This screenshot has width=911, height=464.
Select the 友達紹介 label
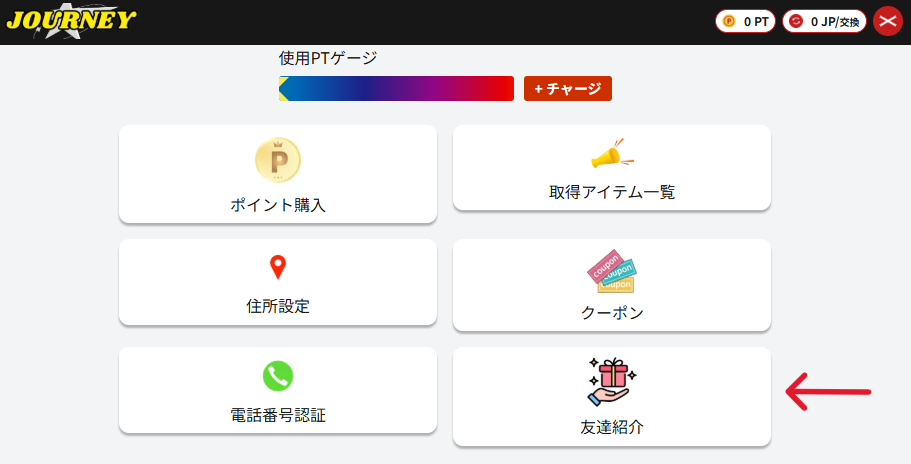pyautogui.click(x=612, y=427)
